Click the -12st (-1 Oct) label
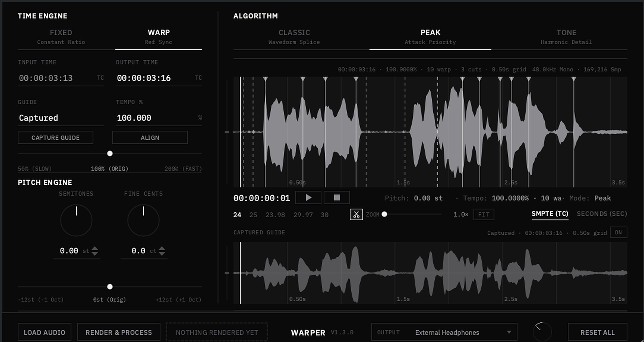The image size is (644, 342). [41, 300]
